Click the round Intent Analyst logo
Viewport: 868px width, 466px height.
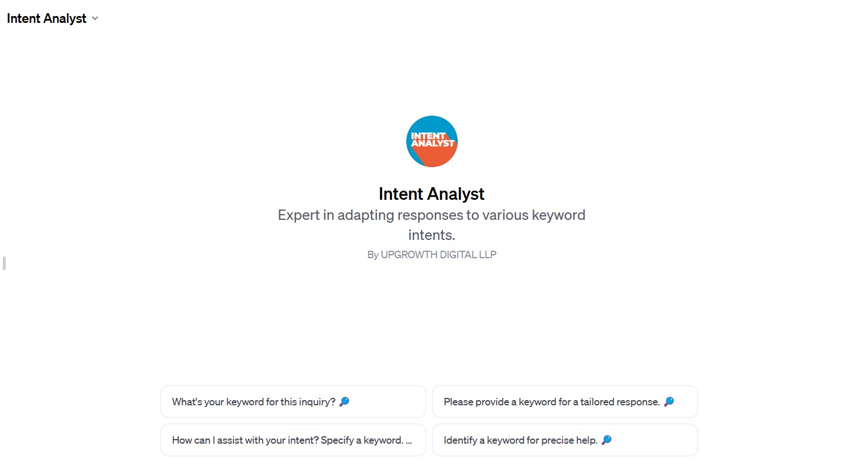[x=431, y=141]
